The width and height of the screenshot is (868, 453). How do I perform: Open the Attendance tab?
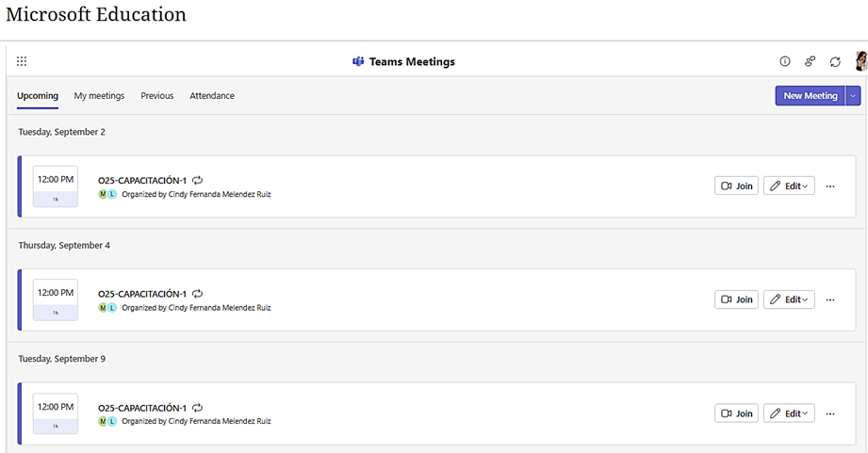tap(212, 96)
